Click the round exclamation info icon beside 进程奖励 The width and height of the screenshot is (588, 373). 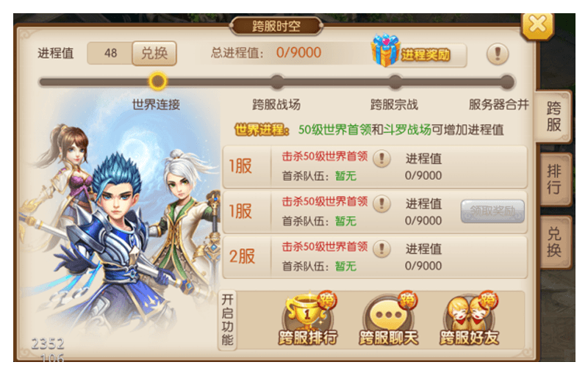tap(498, 54)
